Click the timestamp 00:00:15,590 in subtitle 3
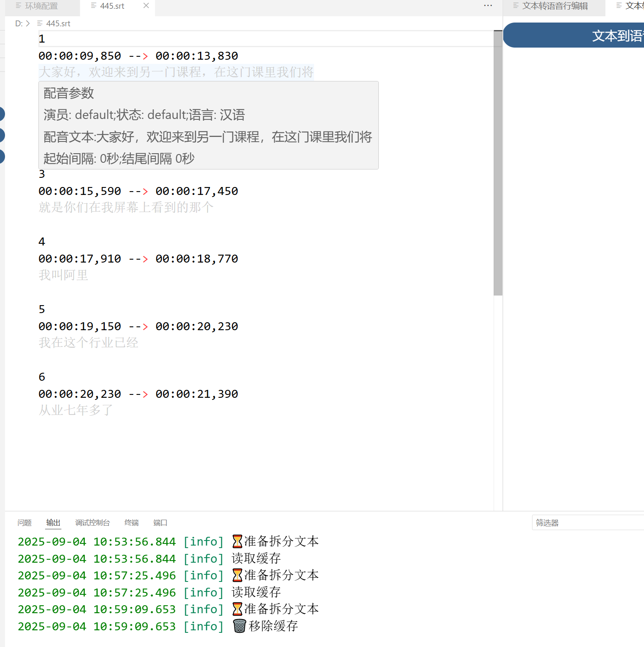The width and height of the screenshot is (644, 647). tap(80, 191)
